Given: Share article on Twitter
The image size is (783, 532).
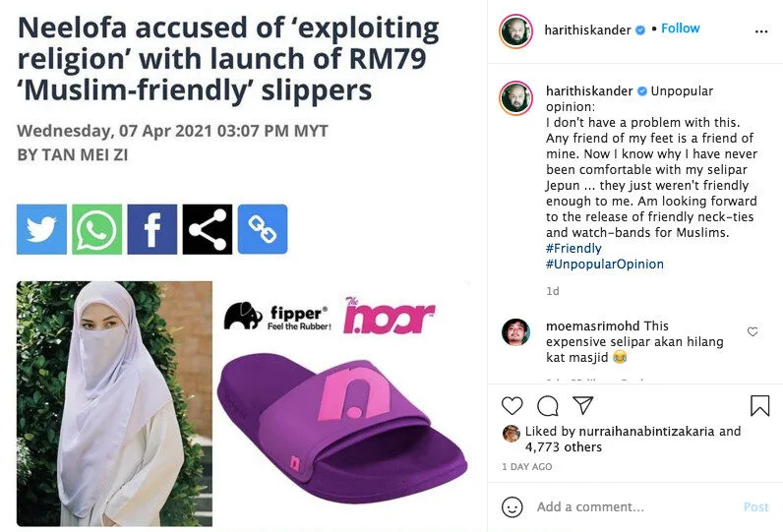Looking at the screenshot, I should [41, 229].
